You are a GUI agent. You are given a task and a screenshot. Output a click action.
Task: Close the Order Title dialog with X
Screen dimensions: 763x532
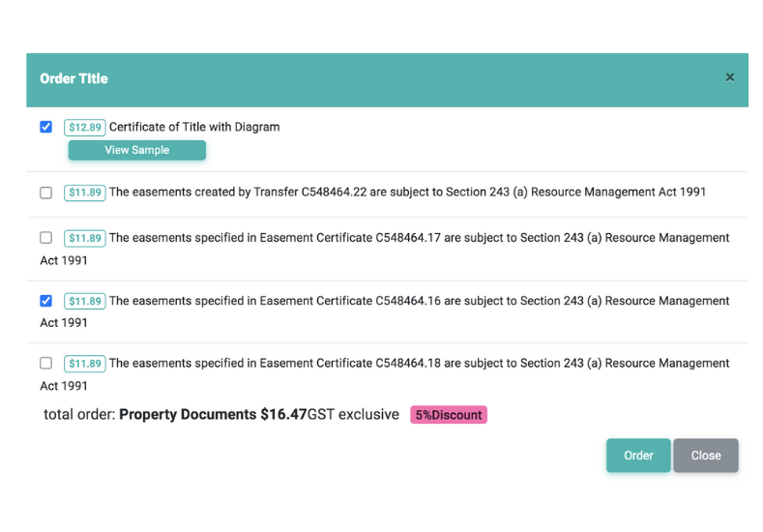(x=730, y=77)
